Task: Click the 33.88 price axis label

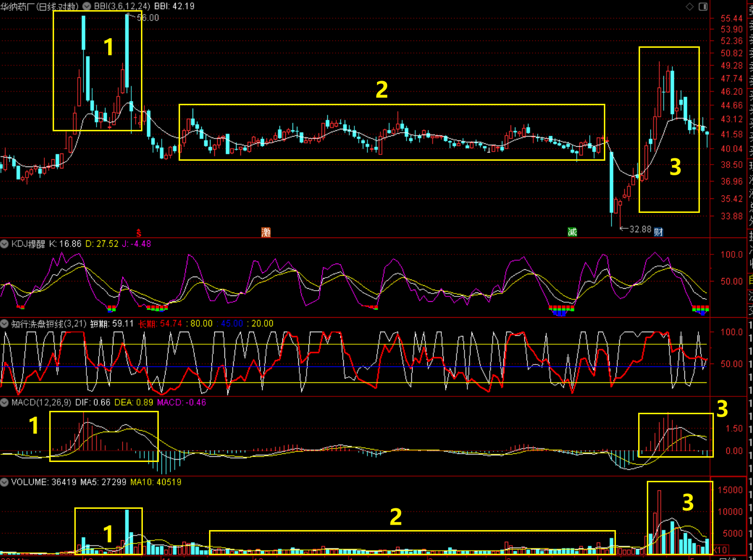Action: 732,216
